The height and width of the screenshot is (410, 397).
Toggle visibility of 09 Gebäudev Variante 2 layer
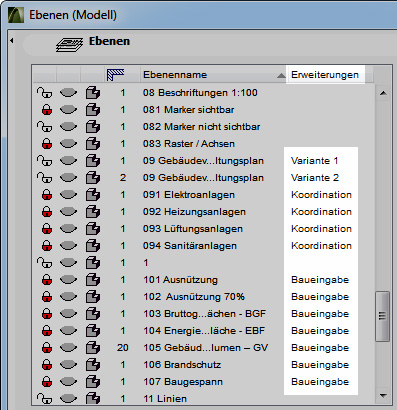pyautogui.click(x=68, y=177)
